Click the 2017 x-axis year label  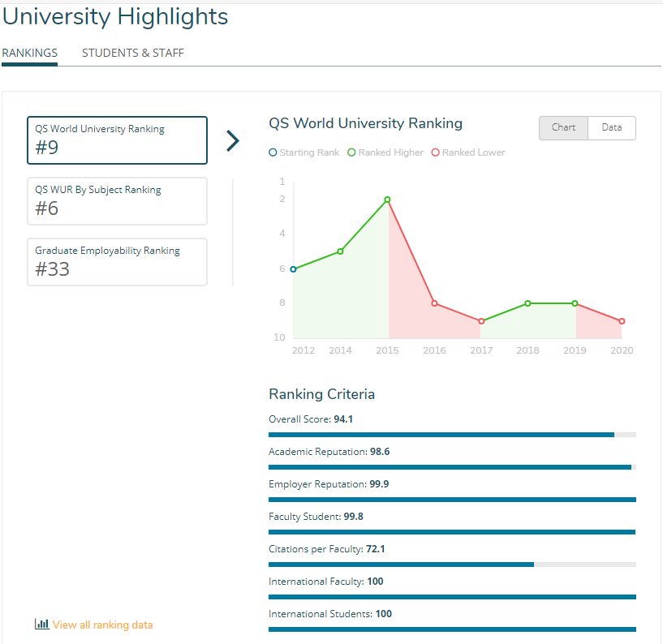point(481,350)
